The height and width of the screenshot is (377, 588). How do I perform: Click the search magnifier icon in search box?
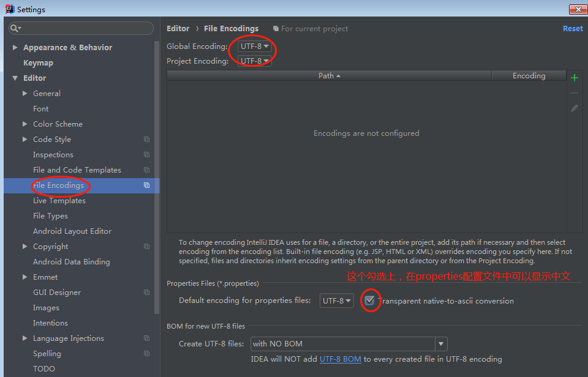[x=16, y=28]
